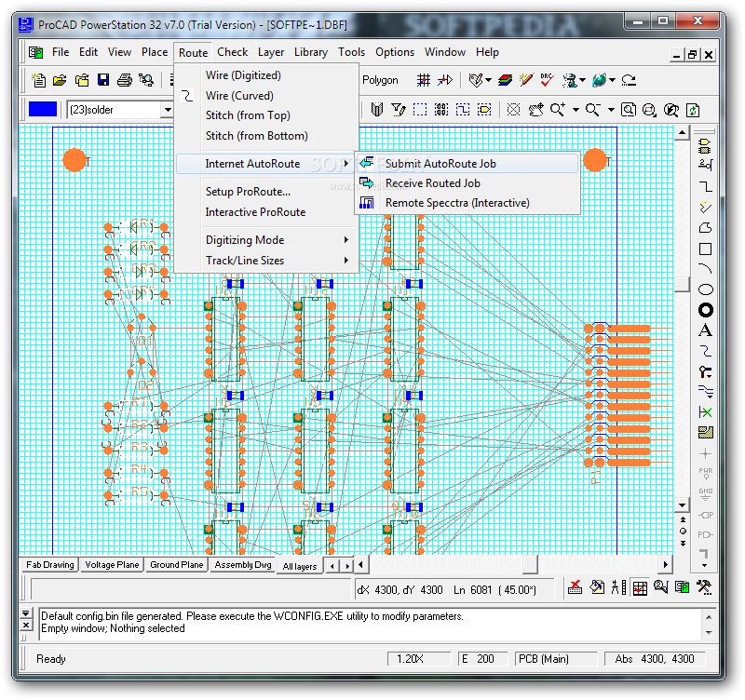Click the command input field above message pane

pos(192,589)
